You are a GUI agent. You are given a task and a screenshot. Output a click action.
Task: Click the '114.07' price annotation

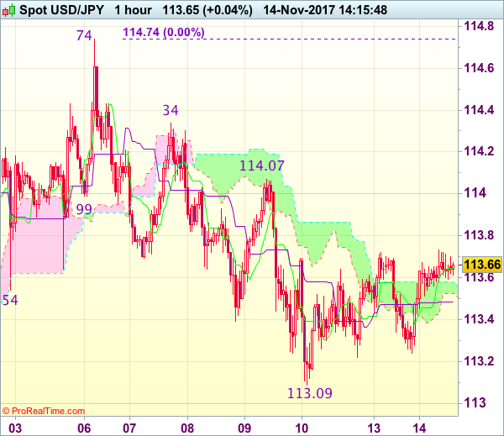click(x=262, y=165)
